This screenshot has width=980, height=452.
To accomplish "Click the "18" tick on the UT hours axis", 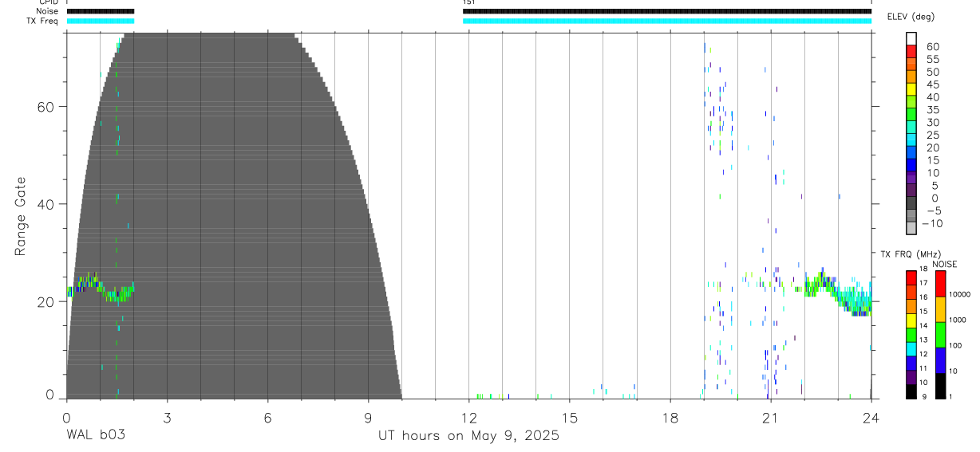I will tap(670, 417).
